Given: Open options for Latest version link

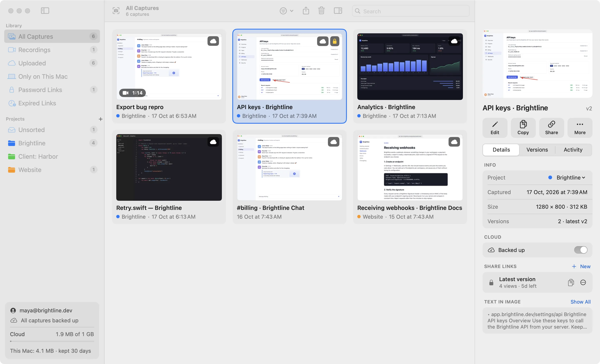Looking at the screenshot, I should click(583, 283).
